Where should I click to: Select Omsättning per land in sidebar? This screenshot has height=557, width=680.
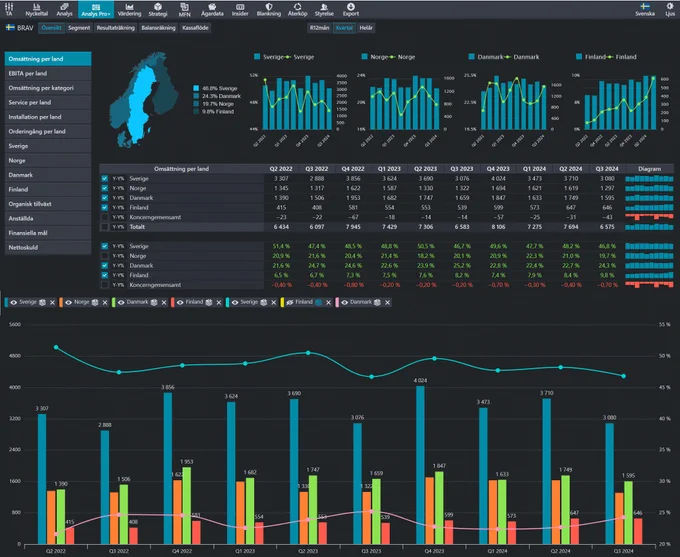click(48, 59)
